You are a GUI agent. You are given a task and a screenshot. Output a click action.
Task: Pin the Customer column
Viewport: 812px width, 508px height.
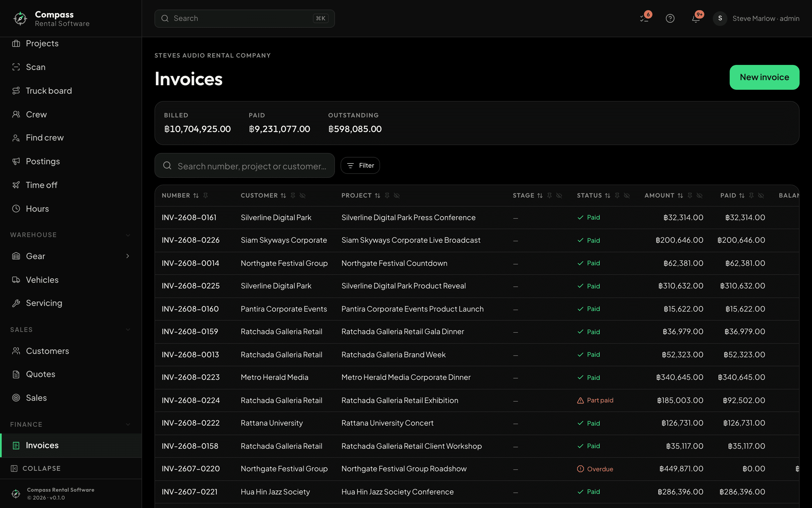pyautogui.click(x=293, y=196)
